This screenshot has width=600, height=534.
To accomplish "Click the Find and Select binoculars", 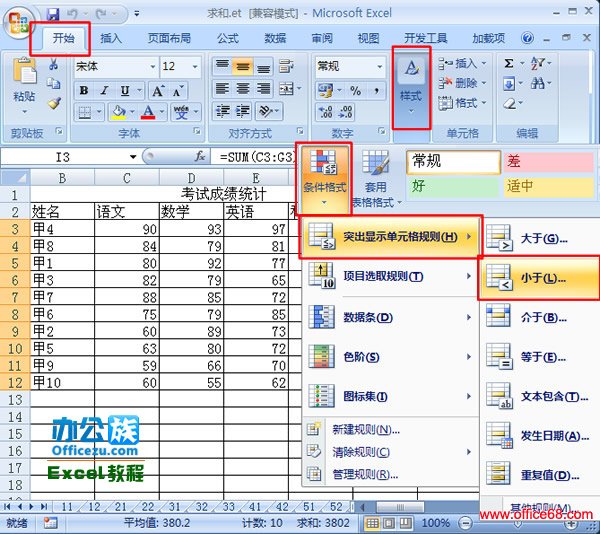I will click(x=538, y=83).
